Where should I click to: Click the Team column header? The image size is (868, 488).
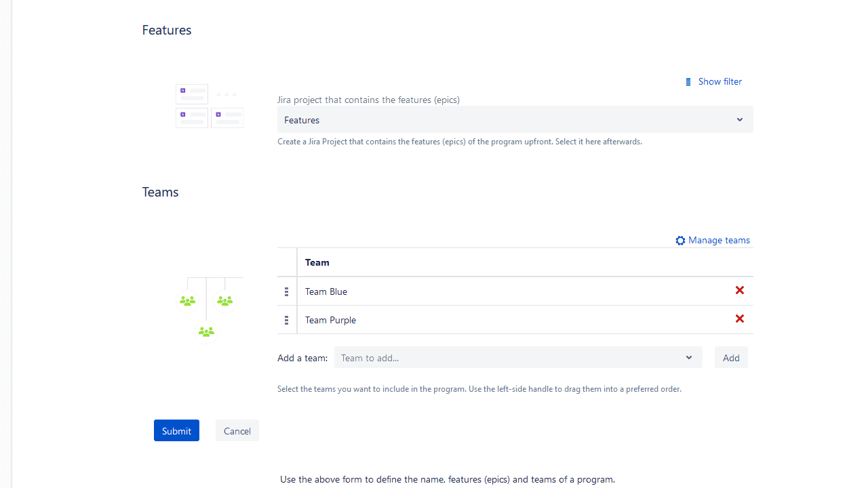tap(317, 262)
